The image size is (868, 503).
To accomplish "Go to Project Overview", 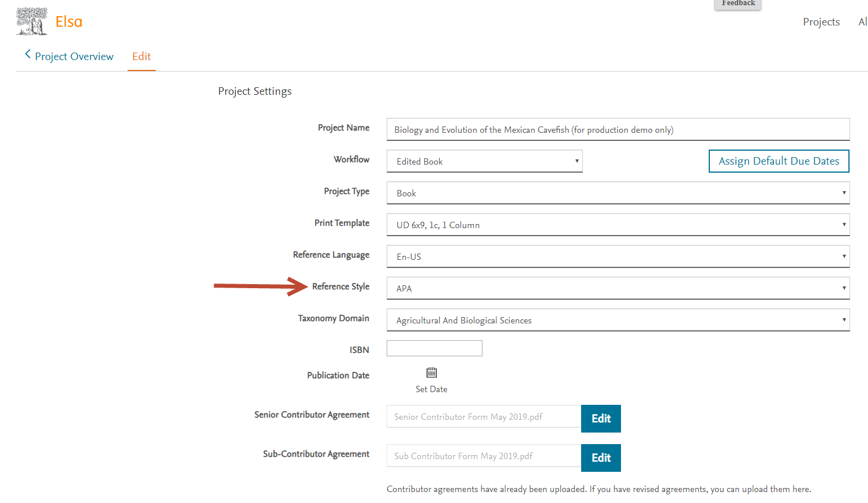I will 74,56.
